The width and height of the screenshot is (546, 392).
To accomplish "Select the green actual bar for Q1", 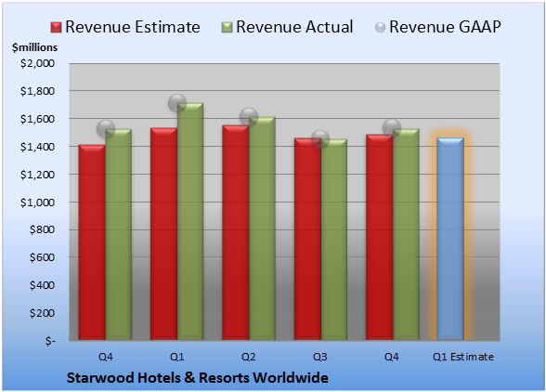I will point(190,221).
